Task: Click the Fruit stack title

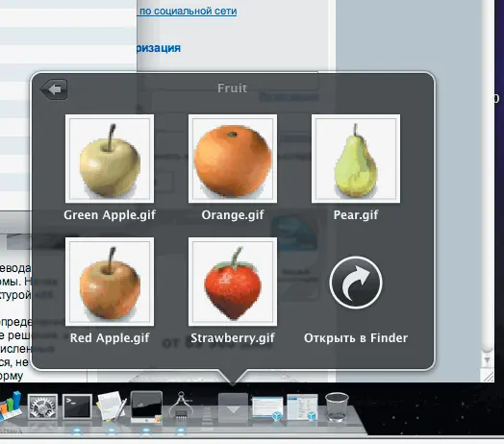Action: (x=233, y=88)
